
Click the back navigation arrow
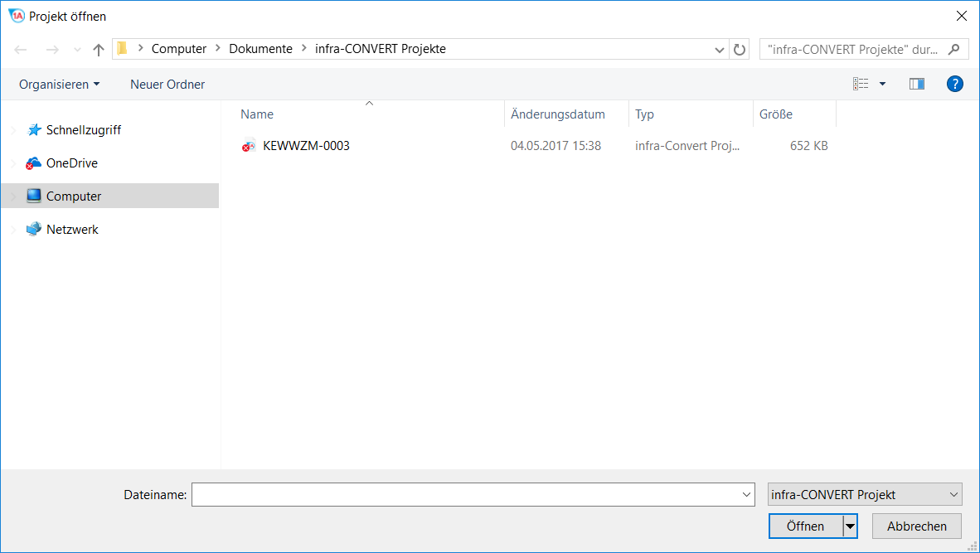click(x=22, y=50)
